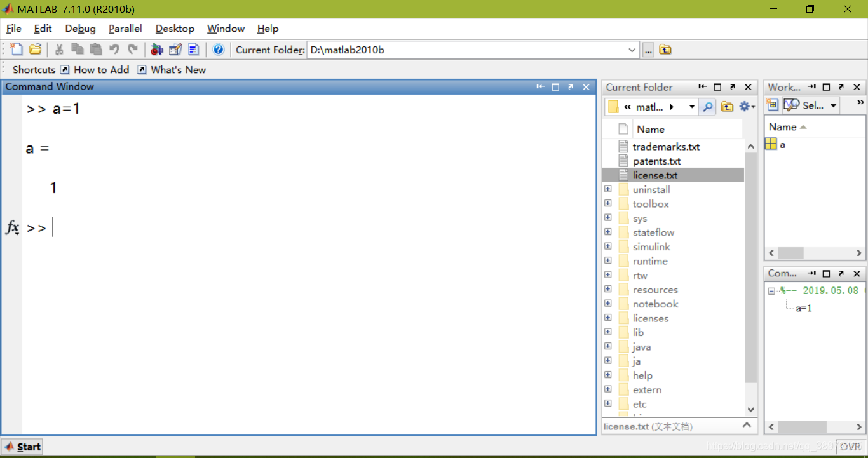Screen dimensions: 868x458
Task: Click the Undo arrow icon
Action: pyautogui.click(x=114, y=49)
